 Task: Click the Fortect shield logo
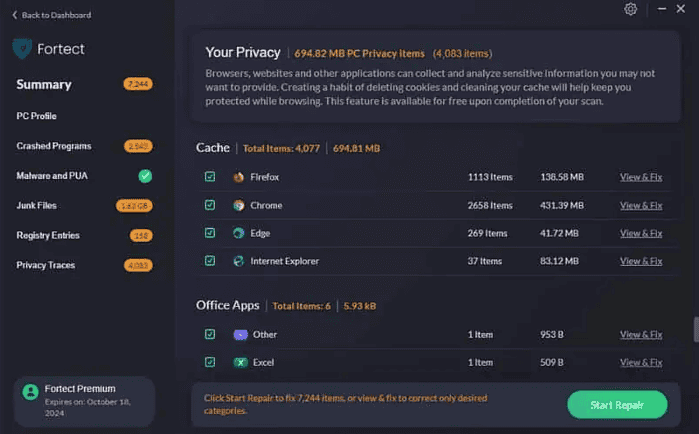22,48
